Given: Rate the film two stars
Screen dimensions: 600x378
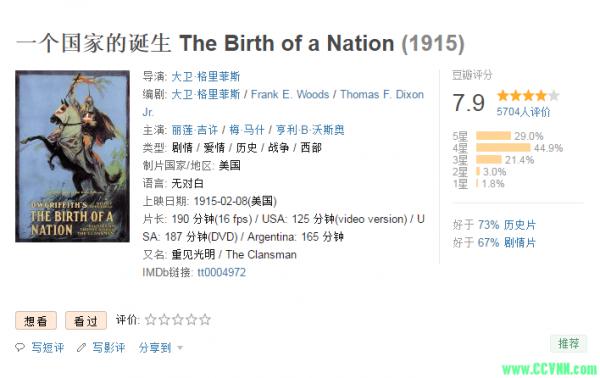Looking at the screenshot, I should pyautogui.click(x=164, y=319).
